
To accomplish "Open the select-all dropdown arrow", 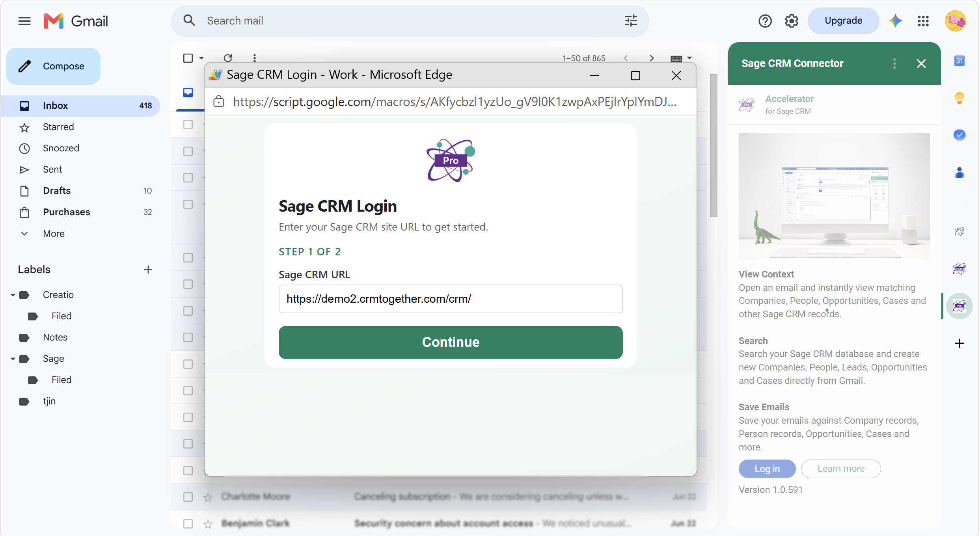I will pos(201,58).
